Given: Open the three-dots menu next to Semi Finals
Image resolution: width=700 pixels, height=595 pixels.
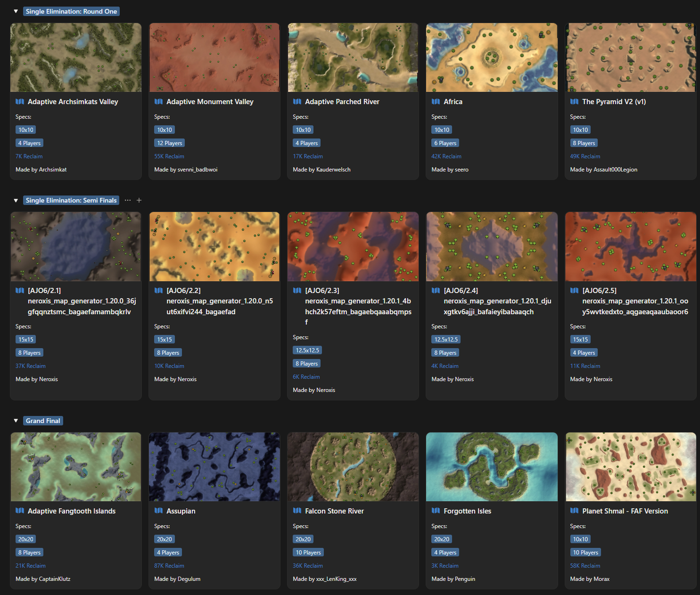Looking at the screenshot, I should click(x=128, y=200).
